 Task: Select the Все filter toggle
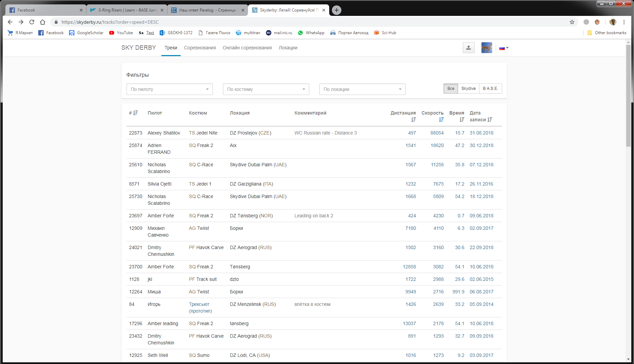click(451, 89)
